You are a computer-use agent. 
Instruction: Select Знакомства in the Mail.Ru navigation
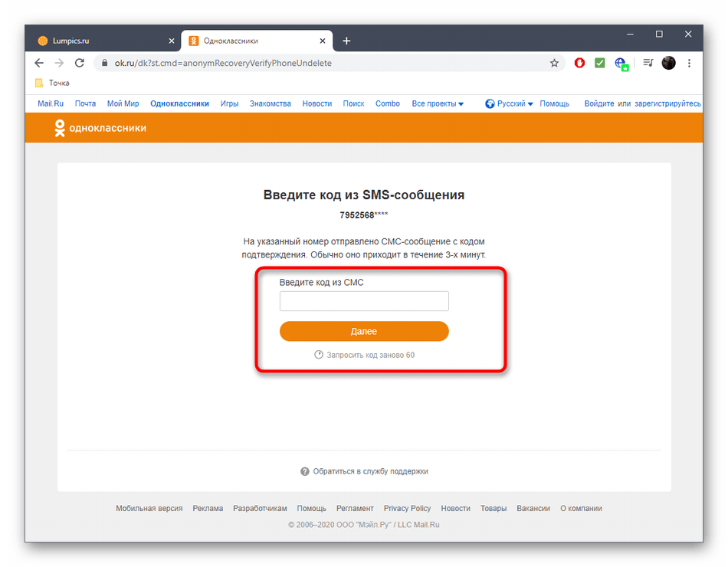point(270,103)
